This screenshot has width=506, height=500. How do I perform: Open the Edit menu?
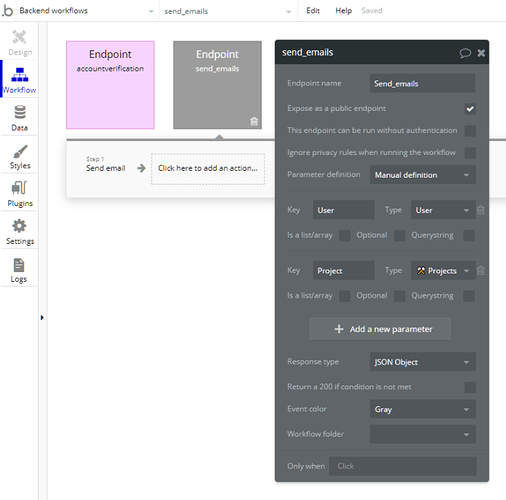point(313,11)
